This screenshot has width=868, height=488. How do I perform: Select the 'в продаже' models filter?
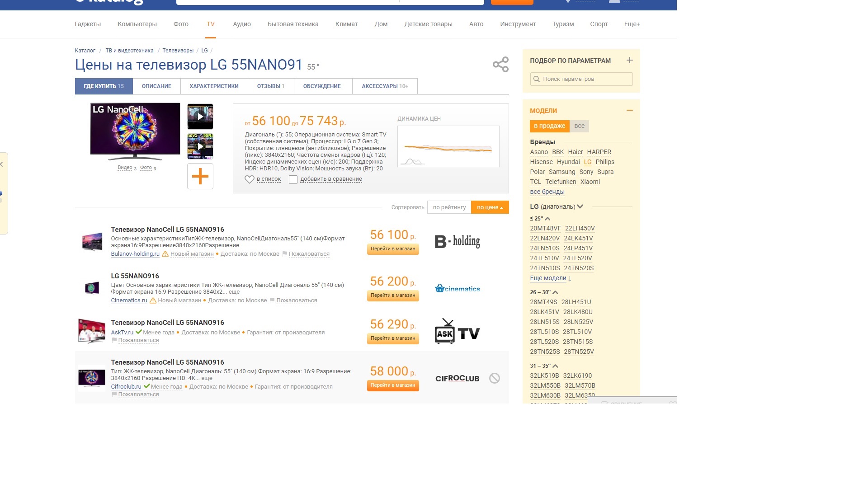coord(549,126)
